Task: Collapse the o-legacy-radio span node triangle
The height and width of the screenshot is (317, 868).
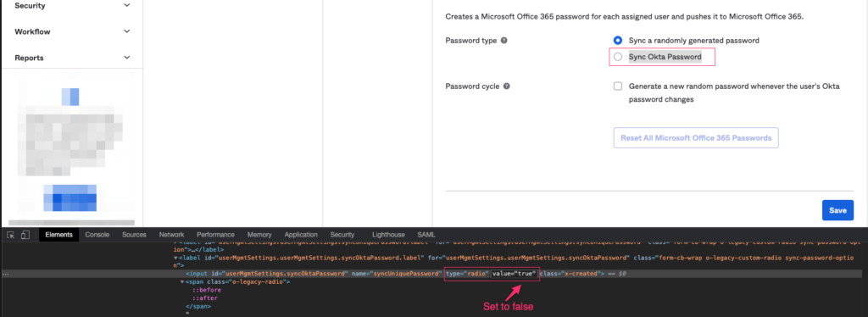Action: point(182,282)
